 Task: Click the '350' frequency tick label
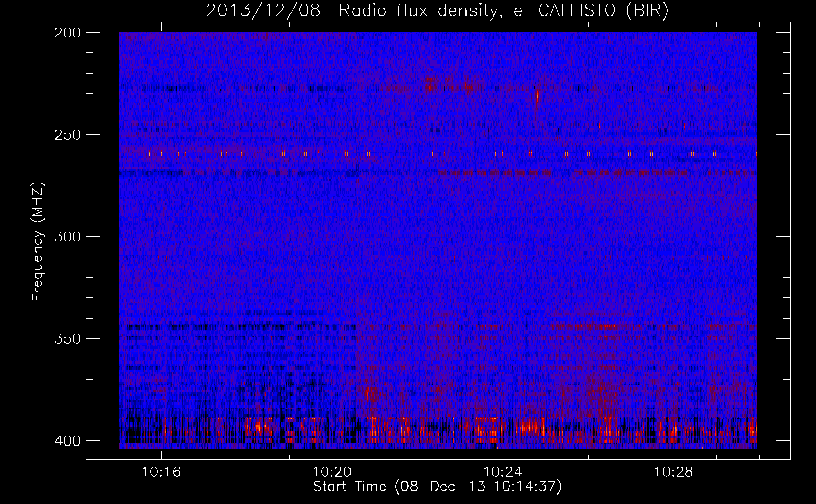pyautogui.click(x=67, y=339)
